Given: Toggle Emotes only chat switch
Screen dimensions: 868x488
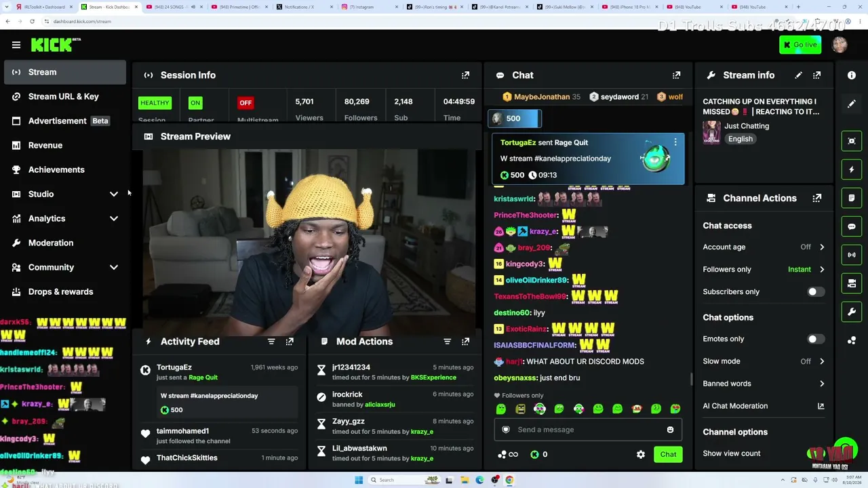Looking at the screenshot, I should coord(816,339).
